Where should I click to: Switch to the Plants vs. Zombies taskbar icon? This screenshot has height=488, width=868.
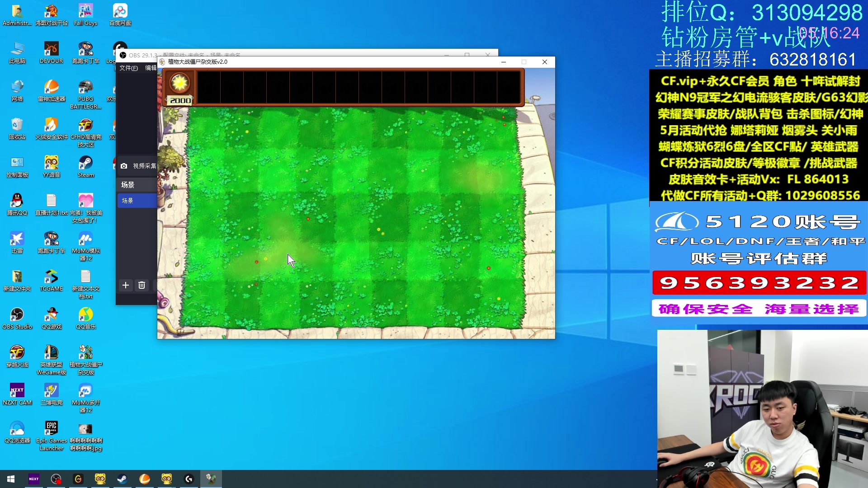(x=211, y=479)
